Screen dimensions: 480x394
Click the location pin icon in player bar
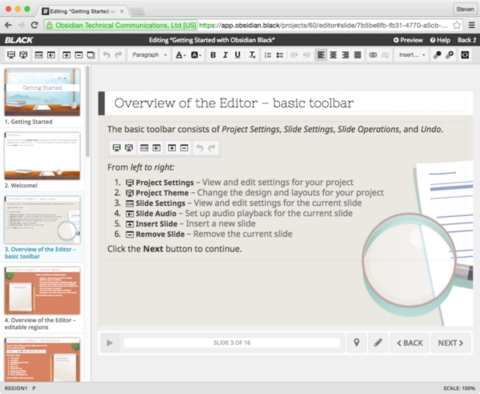(356, 343)
